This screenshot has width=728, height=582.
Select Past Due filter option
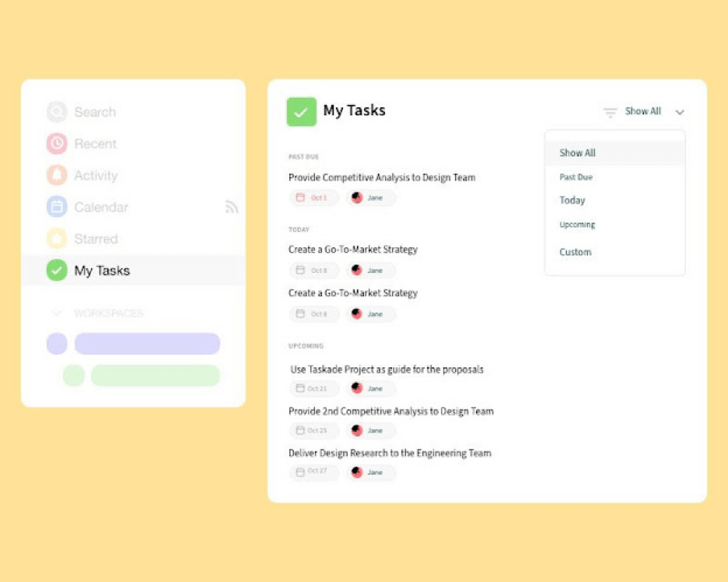(576, 177)
